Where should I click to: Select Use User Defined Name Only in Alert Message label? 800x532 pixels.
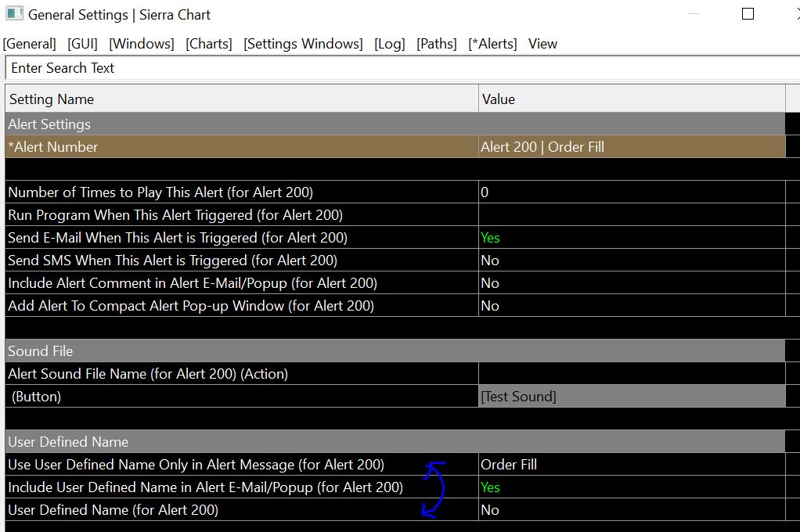(196, 465)
